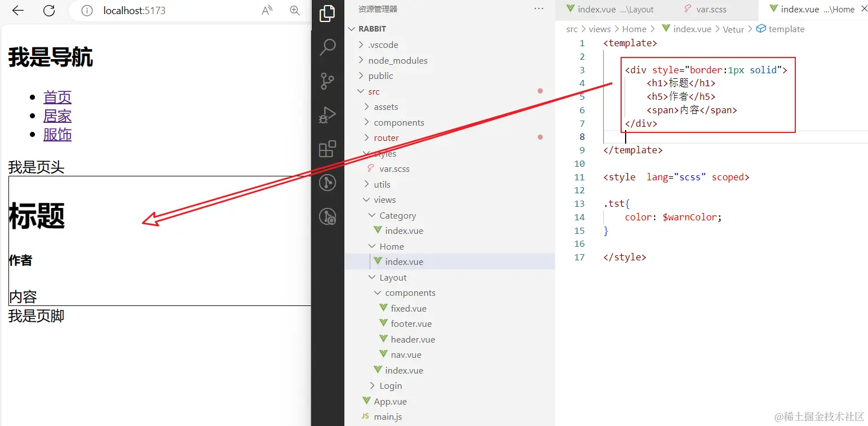Image resolution: width=868 pixels, height=426 pixels.
Task: Open var.scss in the file tree
Action: tap(395, 168)
